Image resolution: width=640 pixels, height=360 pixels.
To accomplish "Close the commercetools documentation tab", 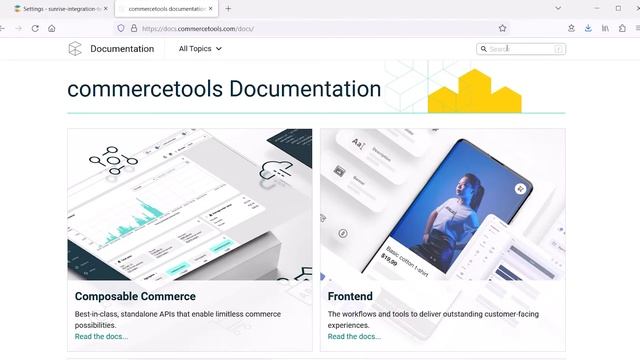I will pos(211,9).
